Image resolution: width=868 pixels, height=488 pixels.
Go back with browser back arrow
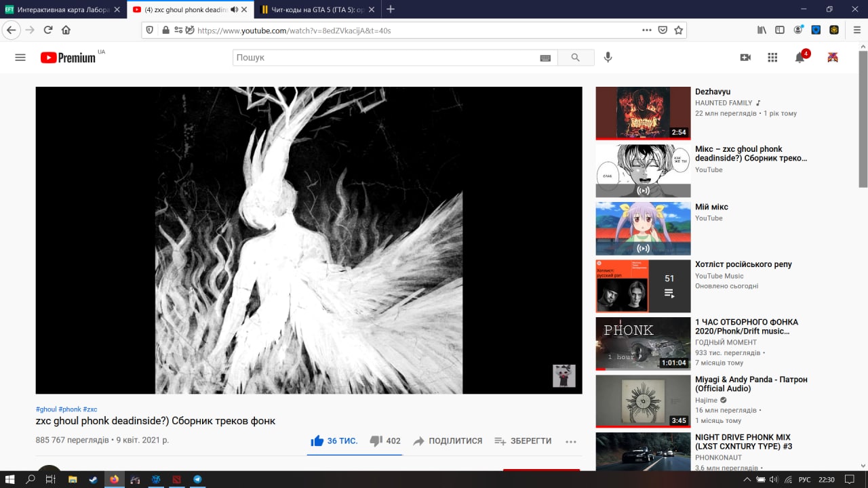click(x=11, y=30)
